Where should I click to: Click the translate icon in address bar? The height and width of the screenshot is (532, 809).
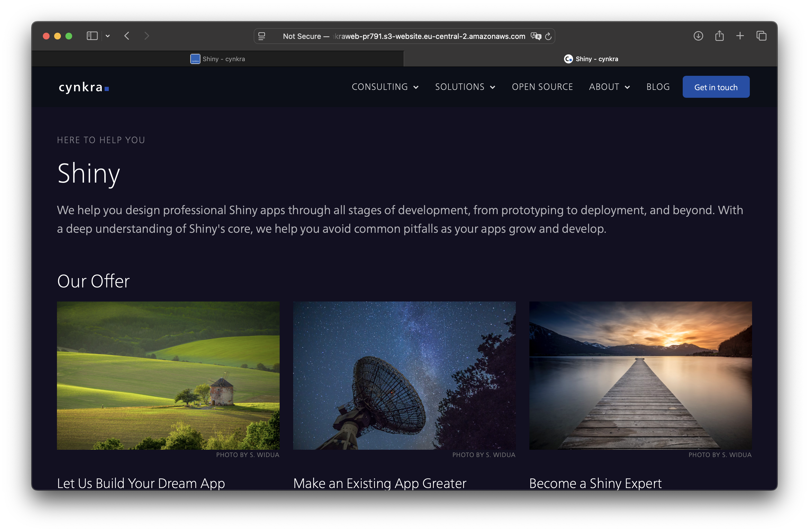536,36
